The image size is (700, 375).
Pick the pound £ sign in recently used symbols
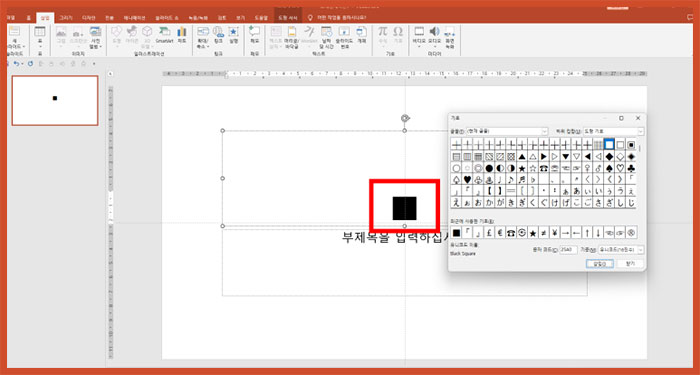489,233
